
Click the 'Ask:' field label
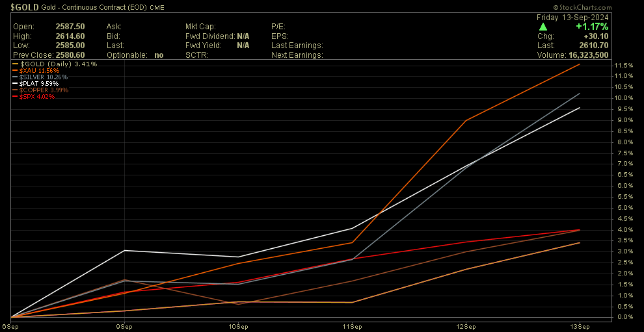tap(113, 26)
